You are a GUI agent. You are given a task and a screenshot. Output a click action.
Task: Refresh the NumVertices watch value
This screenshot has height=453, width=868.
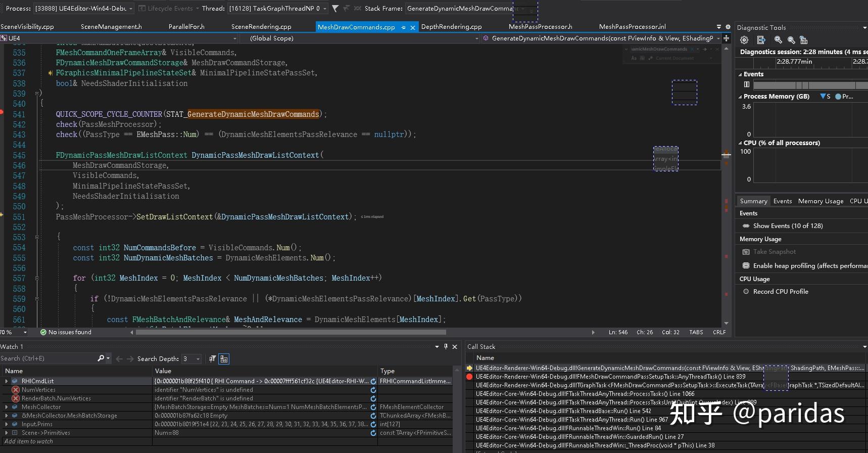pos(373,390)
